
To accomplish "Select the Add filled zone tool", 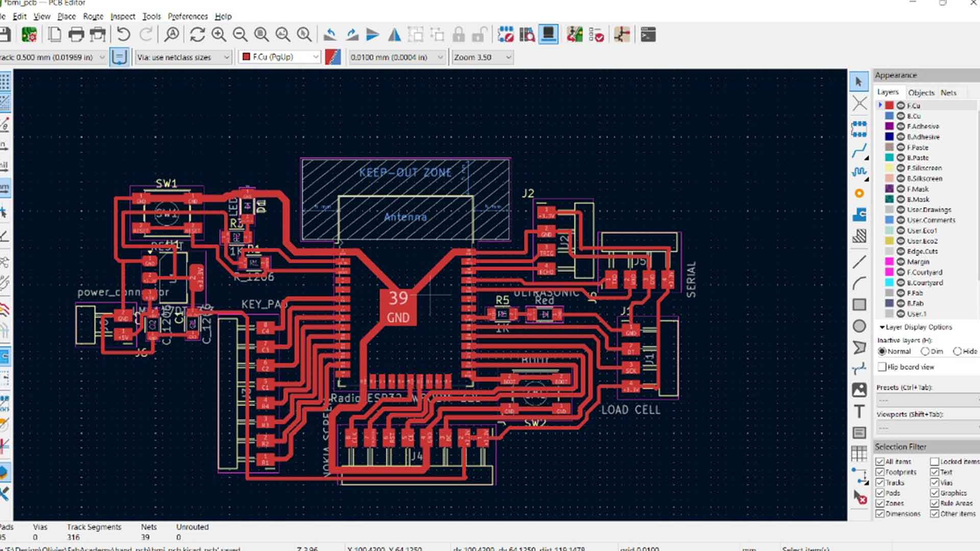I will (x=859, y=215).
